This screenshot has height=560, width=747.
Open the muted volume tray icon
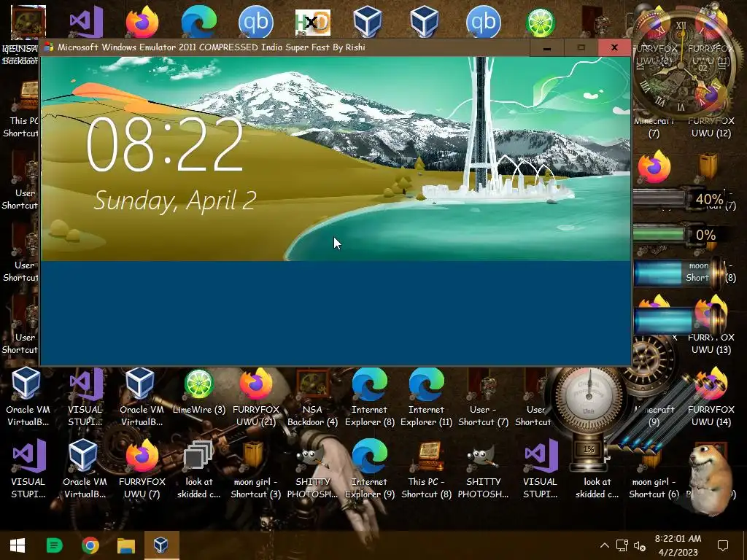[x=639, y=545]
